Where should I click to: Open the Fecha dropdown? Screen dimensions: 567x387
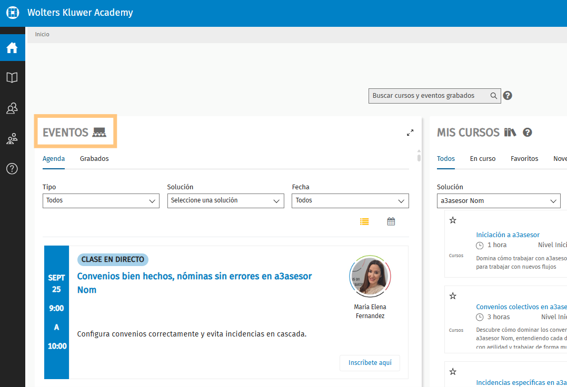pyautogui.click(x=350, y=201)
